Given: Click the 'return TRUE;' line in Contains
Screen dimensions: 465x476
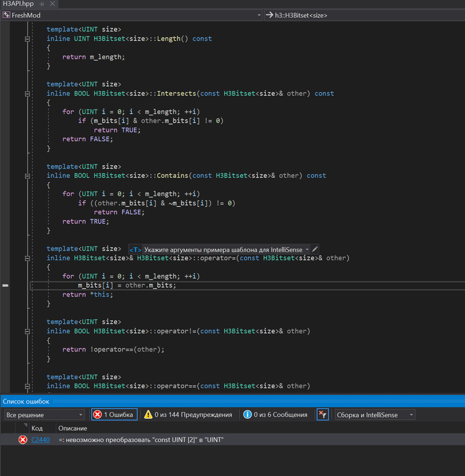Looking at the screenshot, I should (x=86, y=221).
